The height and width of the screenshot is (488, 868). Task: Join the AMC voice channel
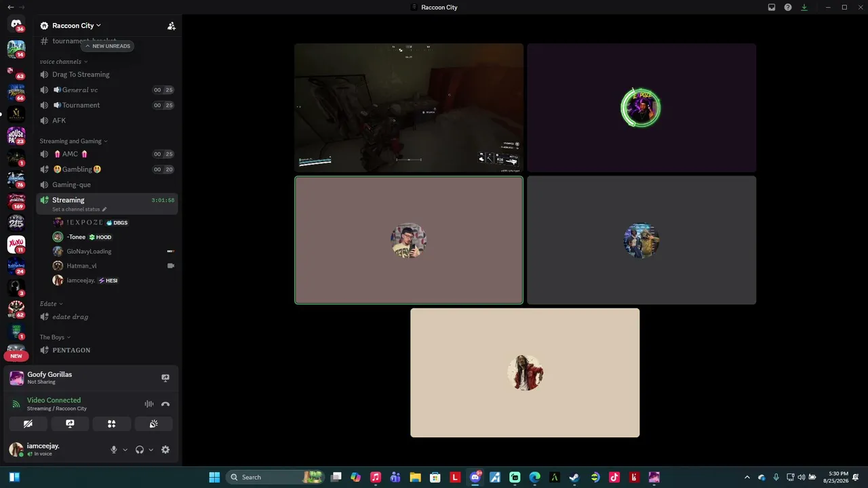[x=107, y=154]
